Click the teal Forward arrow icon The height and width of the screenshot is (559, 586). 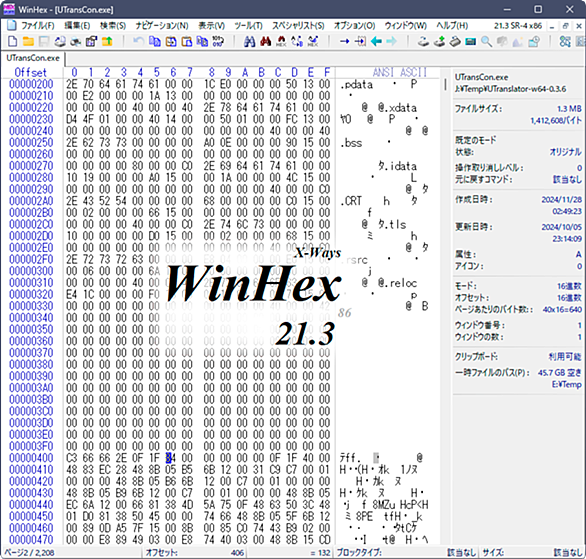(x=392, y=41)
